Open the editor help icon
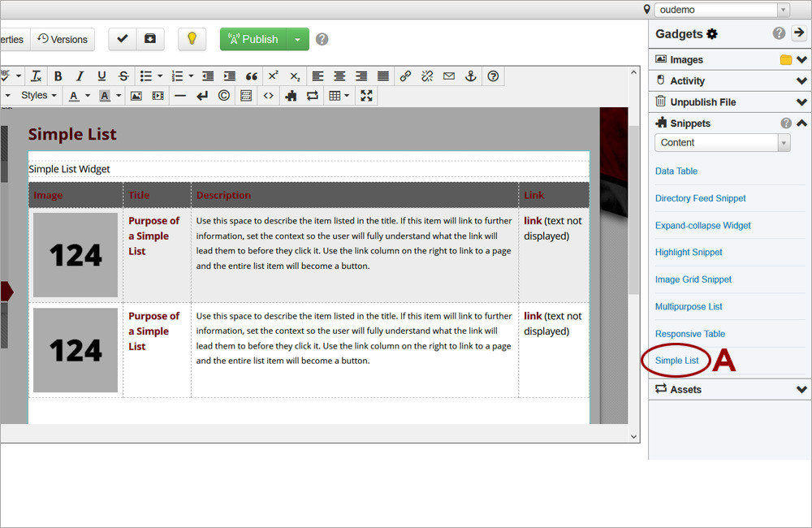Viewport: 812px width, 528px height. (x=493, y=76)
